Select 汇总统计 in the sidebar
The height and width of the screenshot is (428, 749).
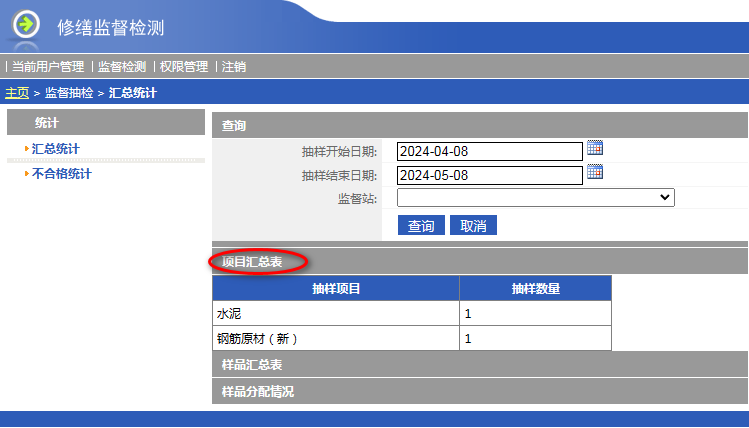56,149
